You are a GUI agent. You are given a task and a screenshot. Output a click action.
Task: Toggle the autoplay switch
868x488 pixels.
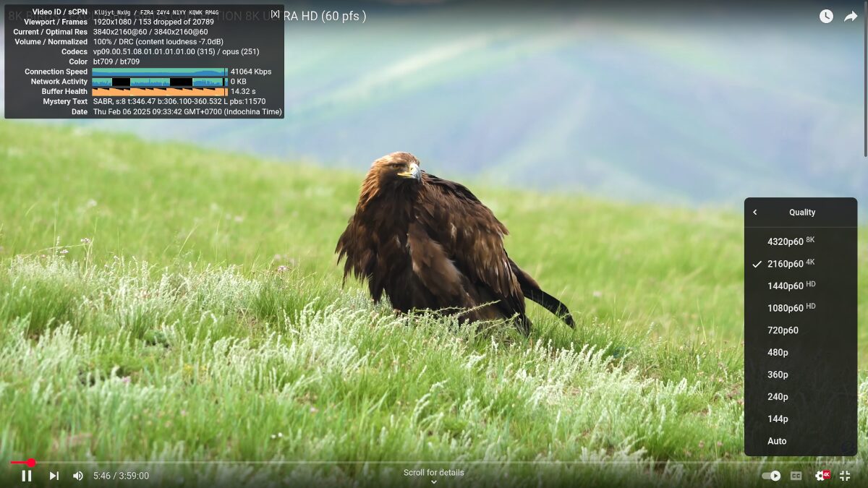pyautogui.click(x=771, y=476)
